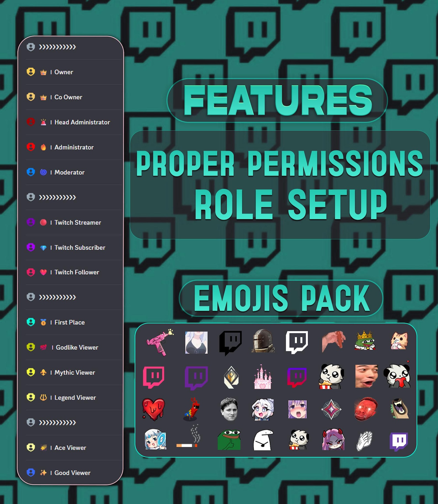Select the surprised open-mouth face emoji
Screen dimensions: 438x504
click(x=366, y=376)
